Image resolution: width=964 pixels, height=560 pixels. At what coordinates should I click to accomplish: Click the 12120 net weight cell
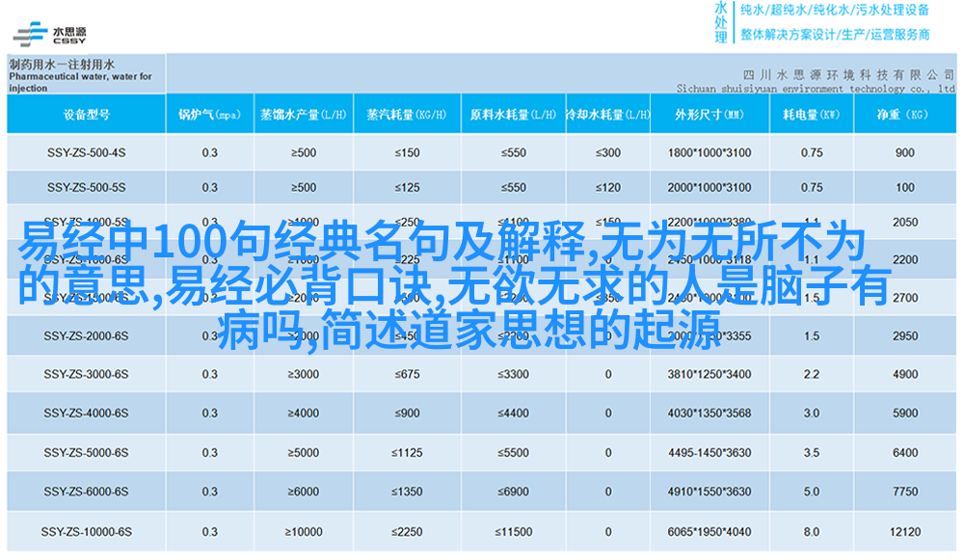point(904,532)
